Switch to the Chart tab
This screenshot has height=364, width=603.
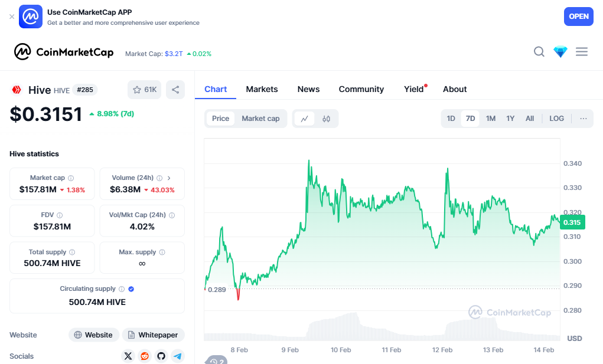pyautogui.click(x=216, y=89)
